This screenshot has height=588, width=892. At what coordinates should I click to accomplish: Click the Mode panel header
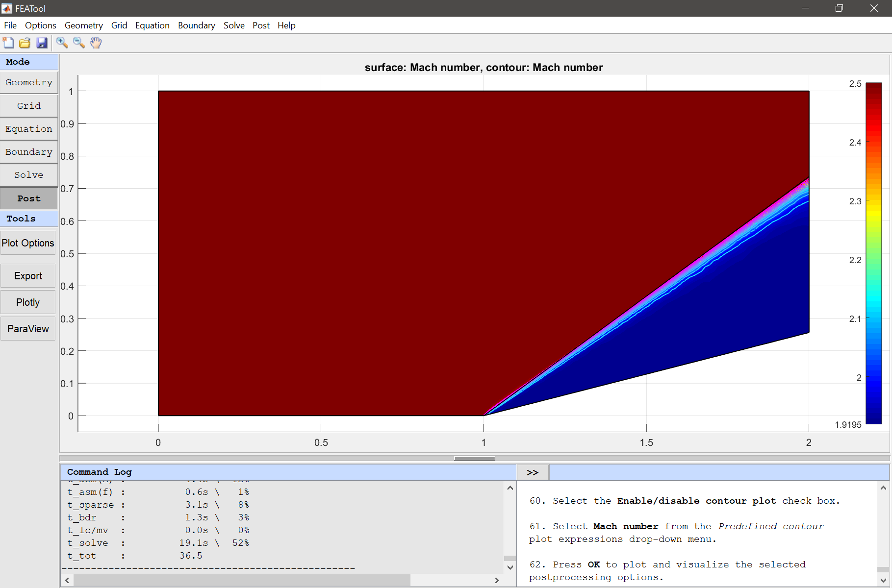tap(29, 62)
